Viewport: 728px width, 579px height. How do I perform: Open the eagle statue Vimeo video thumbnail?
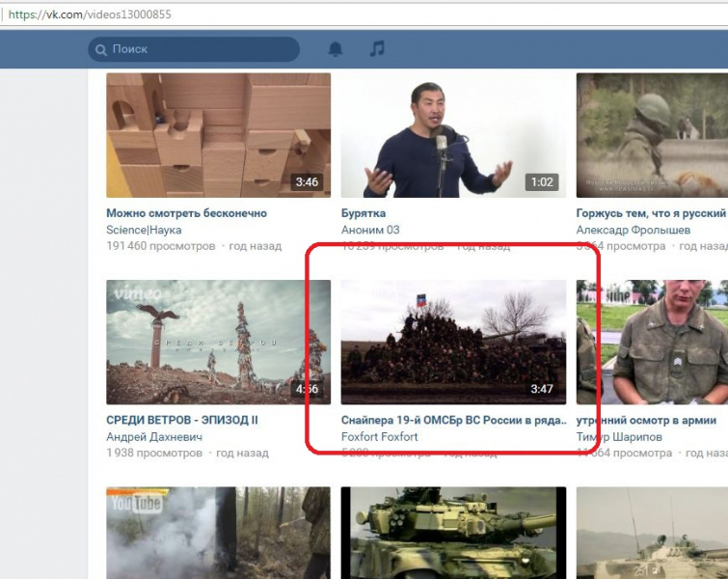click(x=218, y=342)
